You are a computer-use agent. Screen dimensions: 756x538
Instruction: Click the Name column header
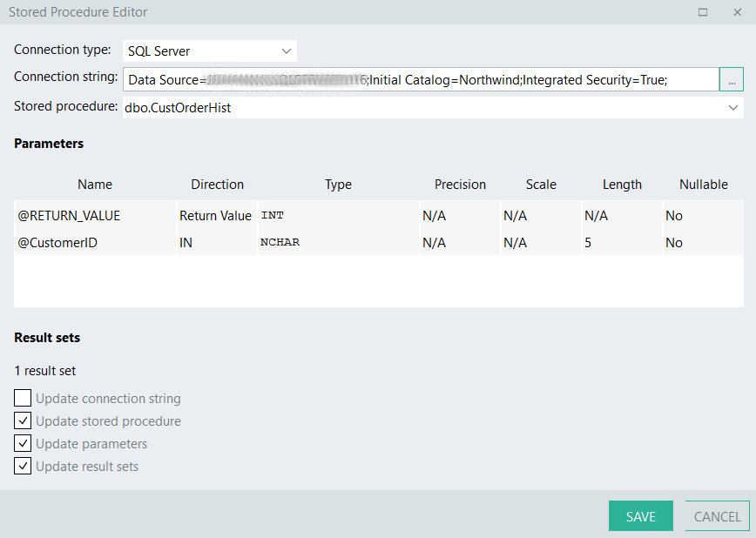click(x=94, y=184)
